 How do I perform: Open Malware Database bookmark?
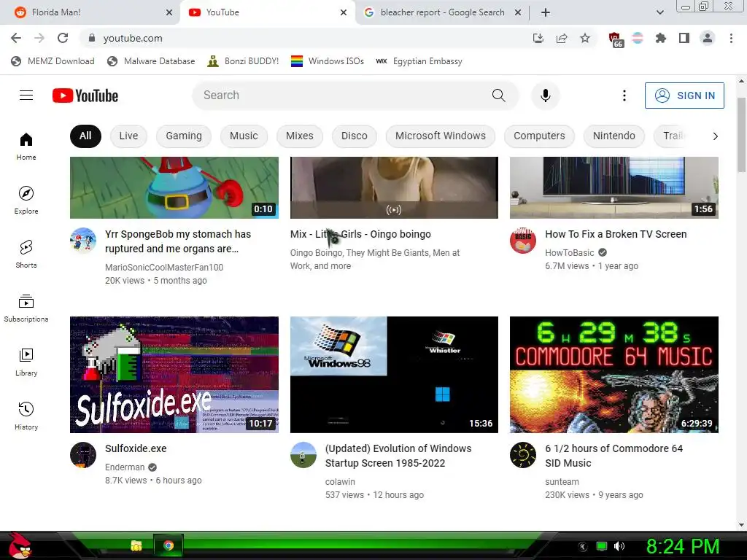point(152,61)
